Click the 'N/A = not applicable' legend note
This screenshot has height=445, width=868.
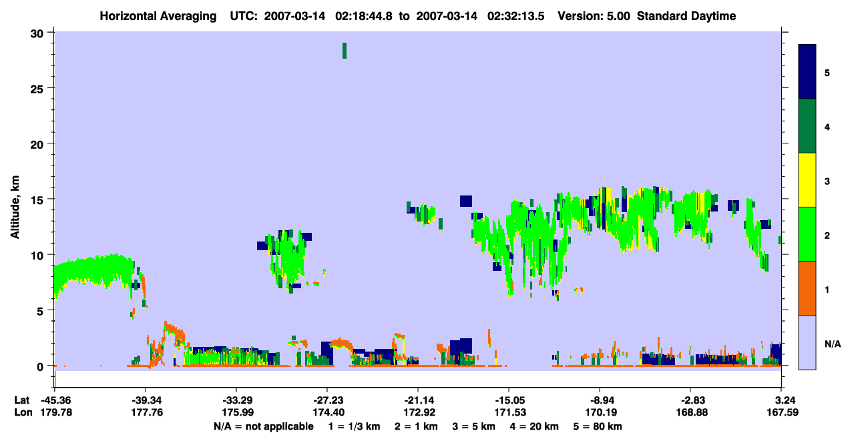pos(264,426)
